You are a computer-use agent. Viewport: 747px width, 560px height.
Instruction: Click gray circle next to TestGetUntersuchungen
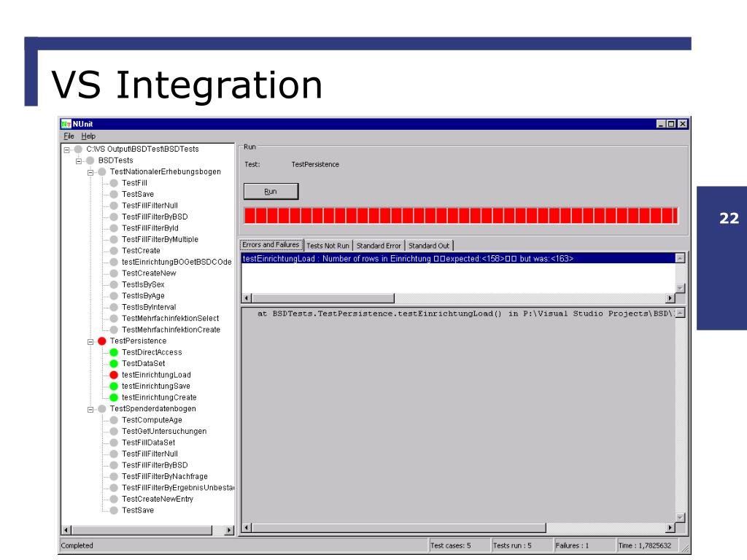pos(114,432)
